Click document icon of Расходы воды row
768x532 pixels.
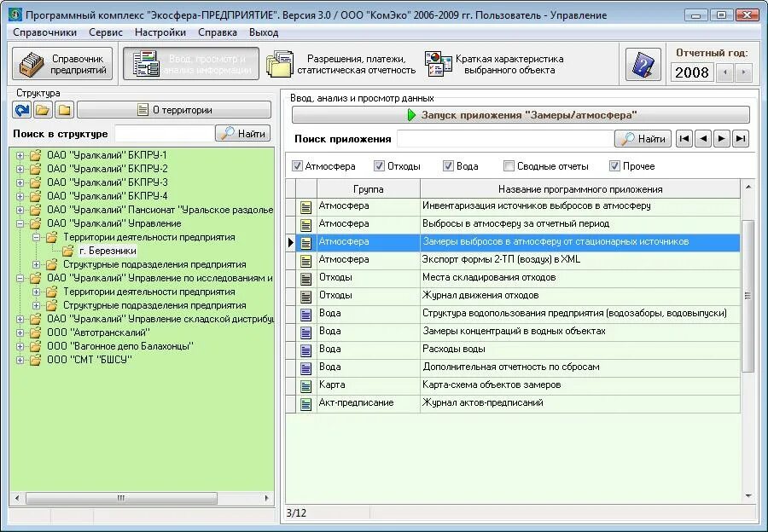(x=306, y=350)
